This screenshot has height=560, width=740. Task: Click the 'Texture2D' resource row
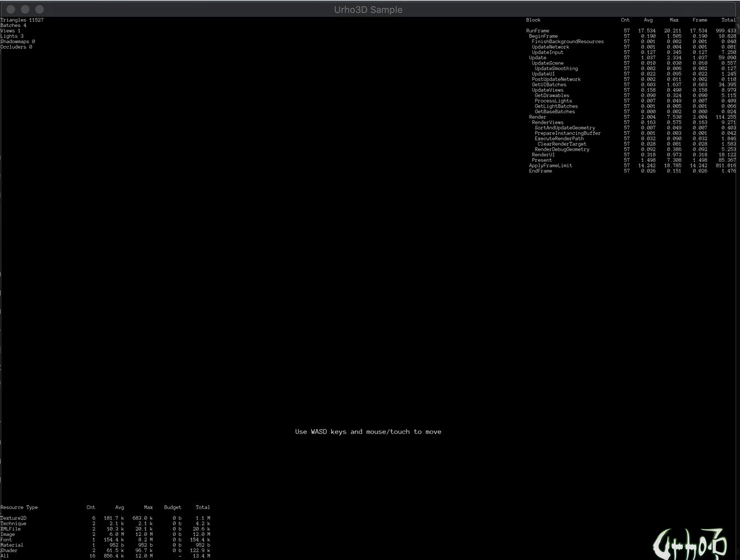click(105, 519)
